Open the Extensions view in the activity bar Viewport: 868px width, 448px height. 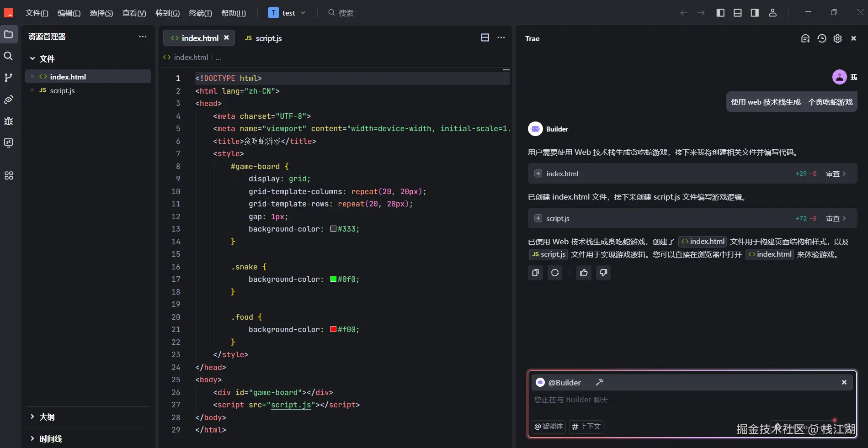8,175
